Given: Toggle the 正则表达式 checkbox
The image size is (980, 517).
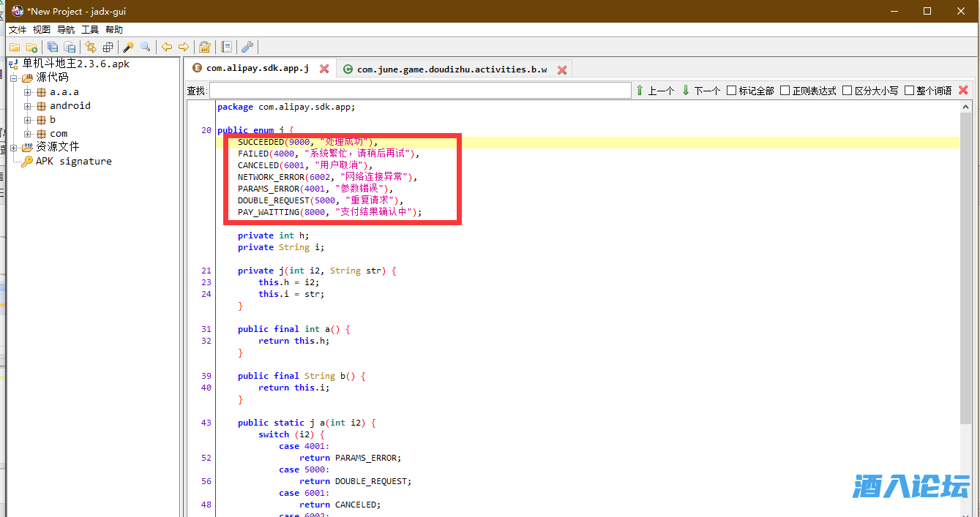Looking at the screenshot, I should pos(785,91).
